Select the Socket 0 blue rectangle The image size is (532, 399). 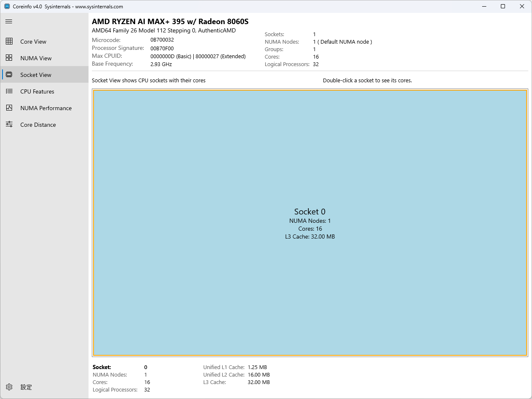click(310, 291)
